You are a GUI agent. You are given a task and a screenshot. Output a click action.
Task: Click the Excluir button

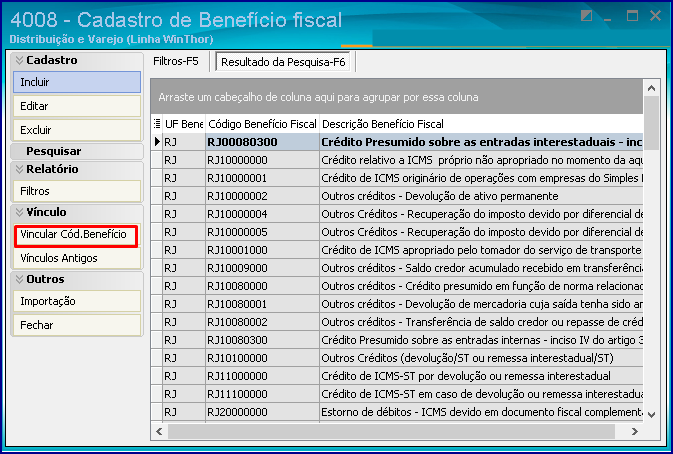(77, 130)
